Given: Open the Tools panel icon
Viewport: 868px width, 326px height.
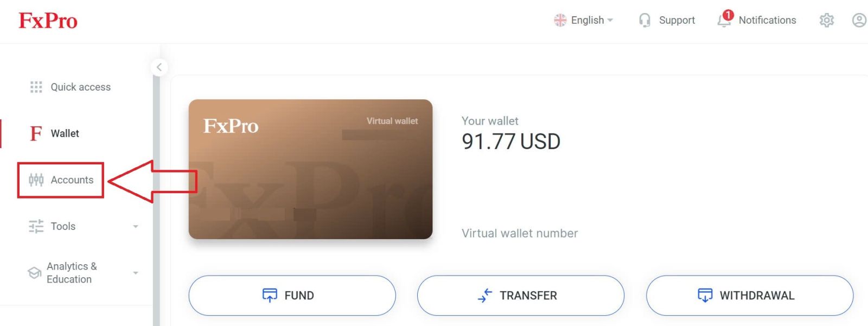Looking at the screenshot, I should click(35, 226).
